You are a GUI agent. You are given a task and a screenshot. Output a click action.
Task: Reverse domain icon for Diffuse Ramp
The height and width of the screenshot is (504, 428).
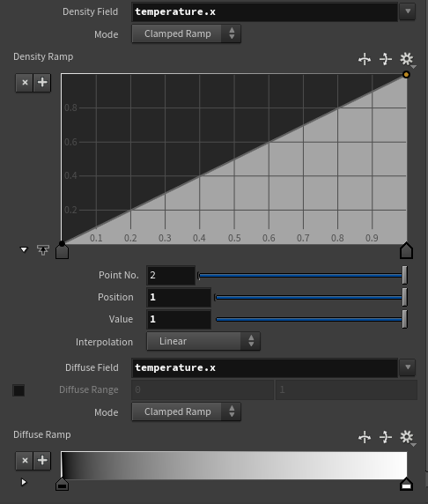tap(365, 437)
